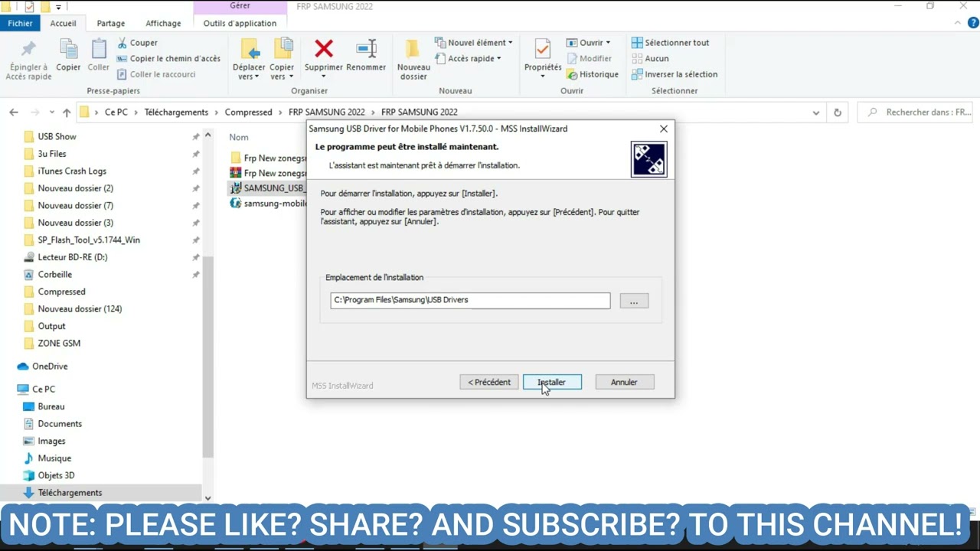This screenshot has width=980, height=551.
Task: Select 3u Files in navigation pane
Action: pyautogui.click(x=52, y=154)
